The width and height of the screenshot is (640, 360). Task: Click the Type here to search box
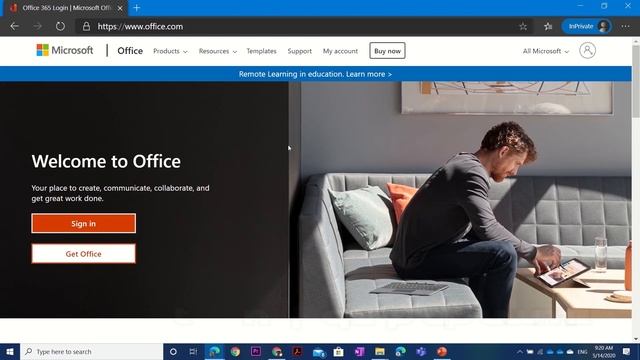pos(91,351)
